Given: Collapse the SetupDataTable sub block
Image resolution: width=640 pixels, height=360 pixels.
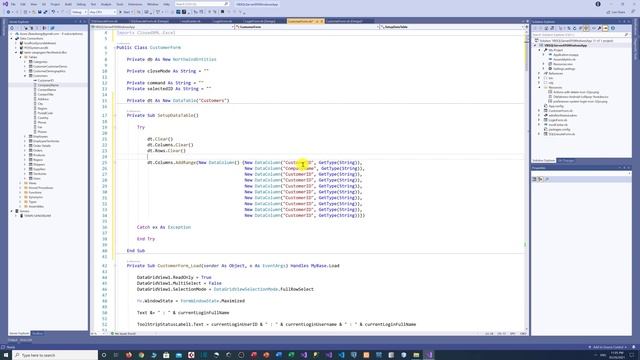Looking at the screenshot, I should [115, 116].
